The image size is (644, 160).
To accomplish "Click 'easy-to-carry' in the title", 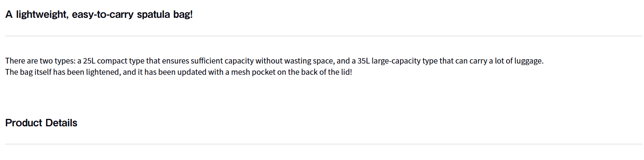I will [102, 15].
